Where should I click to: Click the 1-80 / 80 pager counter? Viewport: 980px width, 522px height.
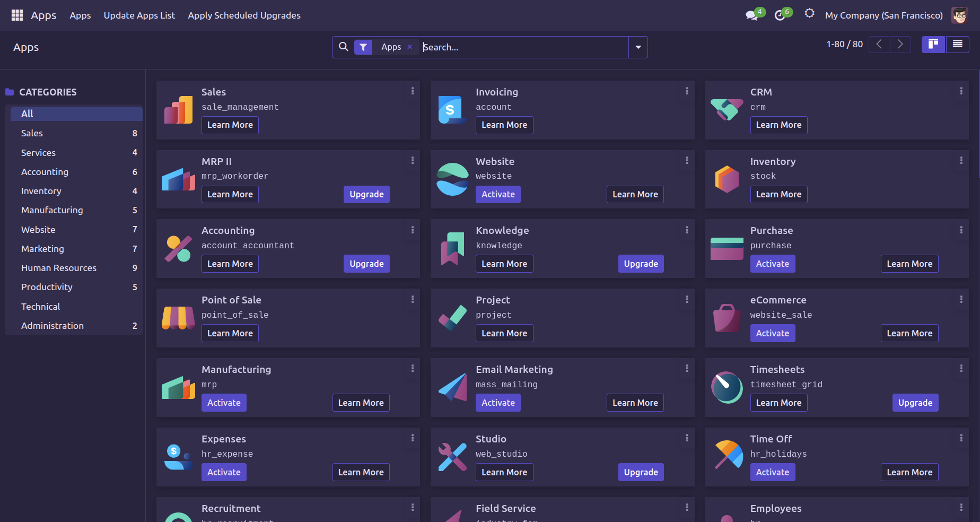844,45
